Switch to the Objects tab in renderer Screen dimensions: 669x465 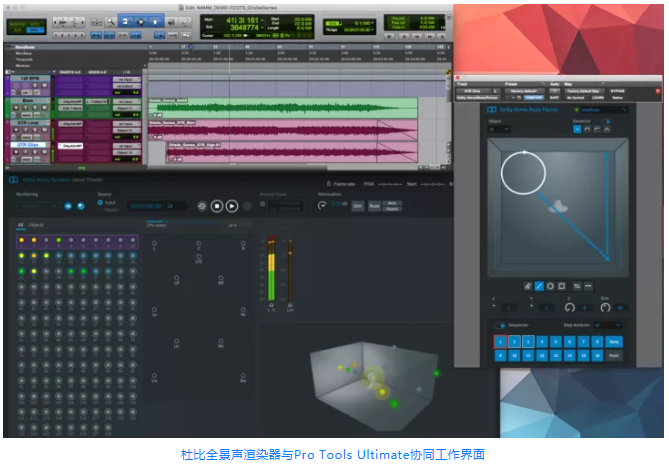click(36, 225)
